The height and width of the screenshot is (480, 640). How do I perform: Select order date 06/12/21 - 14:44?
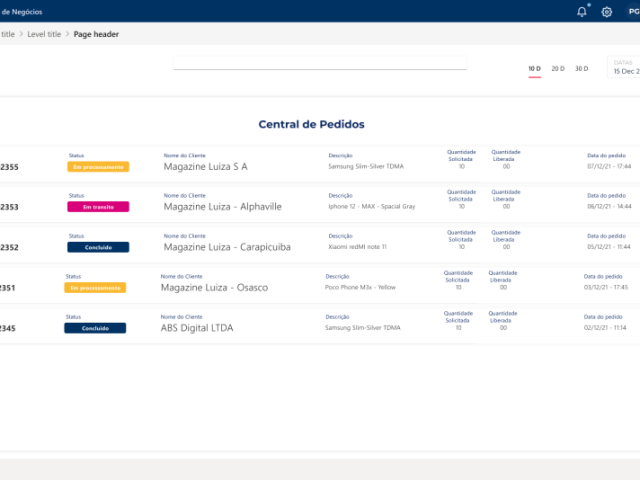(x=609, y=207)
